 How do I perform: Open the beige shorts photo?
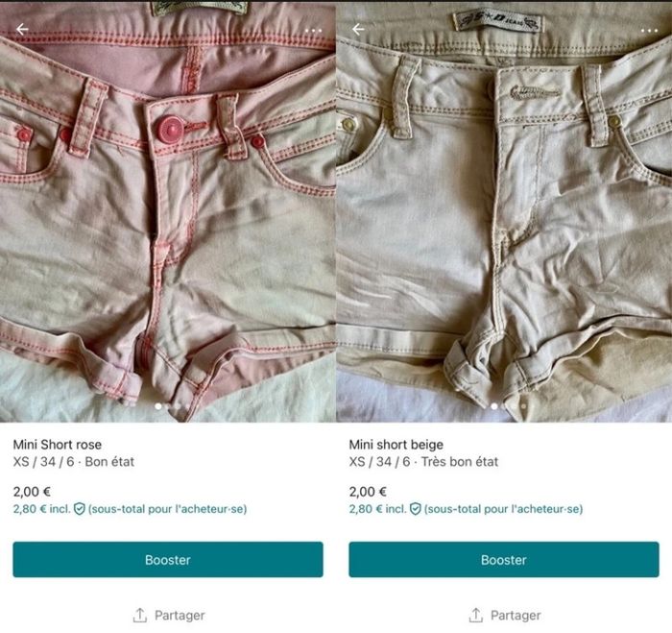(504, 211)
